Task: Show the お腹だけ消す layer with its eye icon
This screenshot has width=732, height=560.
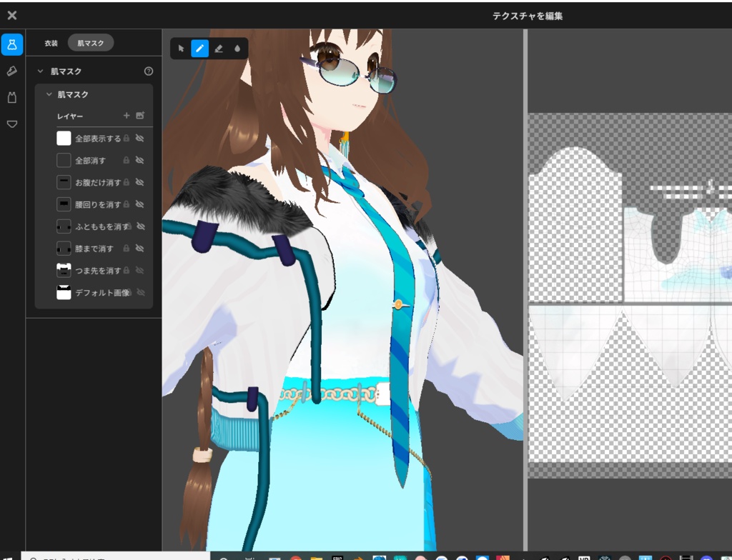Action: (139, 181)
